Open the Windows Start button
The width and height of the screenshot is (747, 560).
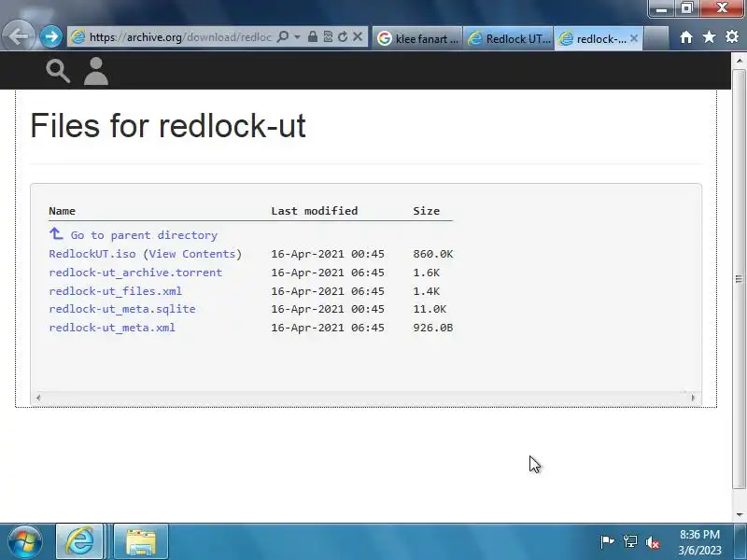coord(25,542)
